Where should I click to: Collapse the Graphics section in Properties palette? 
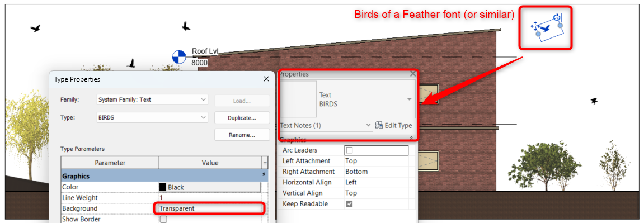click(x=412, y=139)
